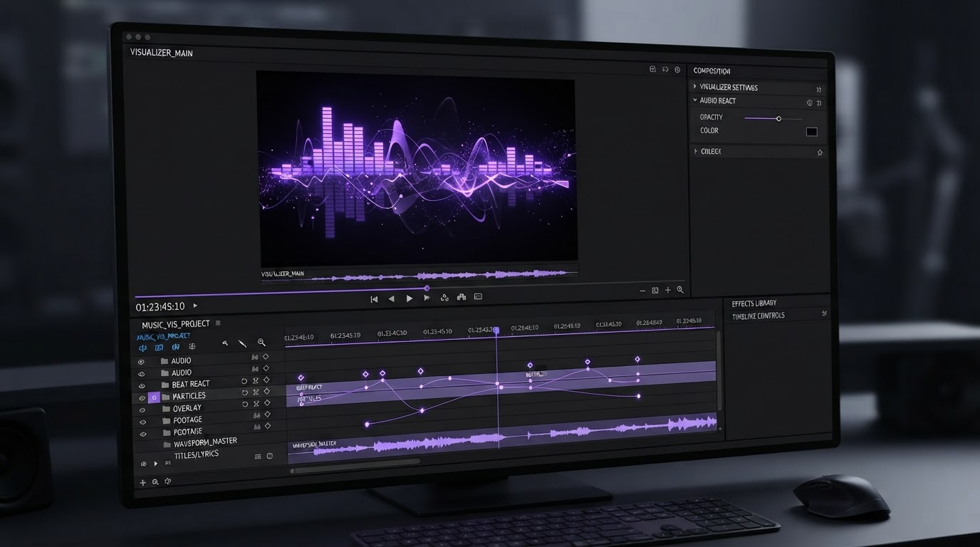Click the timeline playhead marker on ruler
This screenshot has height=547, width=980.
[496, 330]
